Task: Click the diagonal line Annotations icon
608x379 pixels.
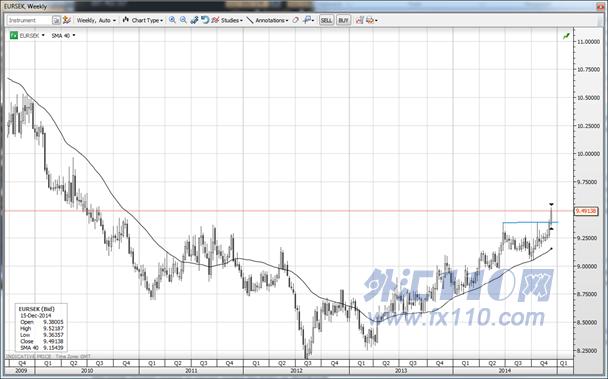Action: [250, 20]
